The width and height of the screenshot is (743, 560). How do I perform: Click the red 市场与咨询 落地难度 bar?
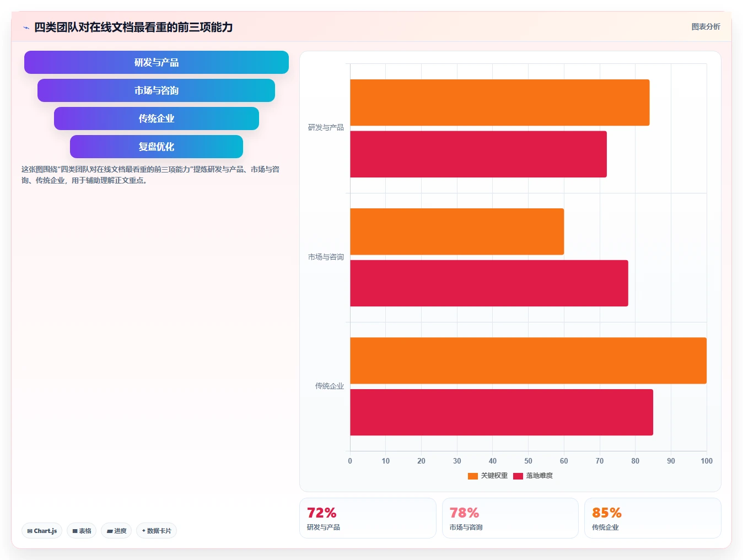click(489, 283)
